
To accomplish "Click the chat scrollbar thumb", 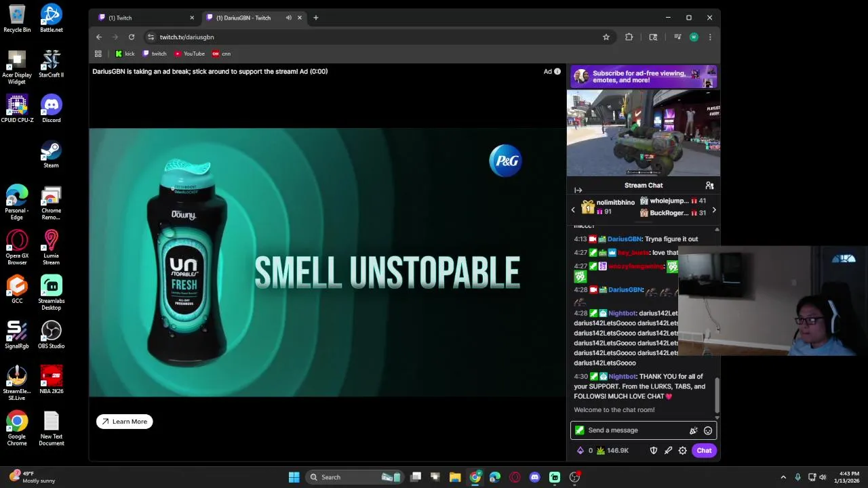I will click(x=717, y=394).
